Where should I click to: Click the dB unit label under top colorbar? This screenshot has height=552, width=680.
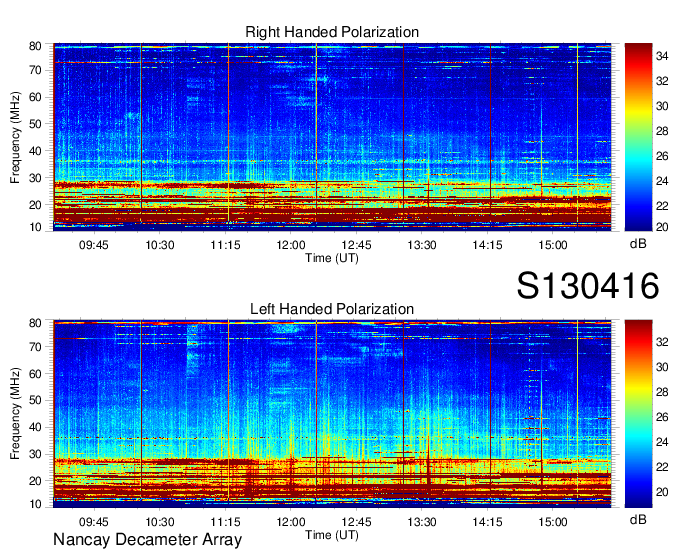(638, 244)
